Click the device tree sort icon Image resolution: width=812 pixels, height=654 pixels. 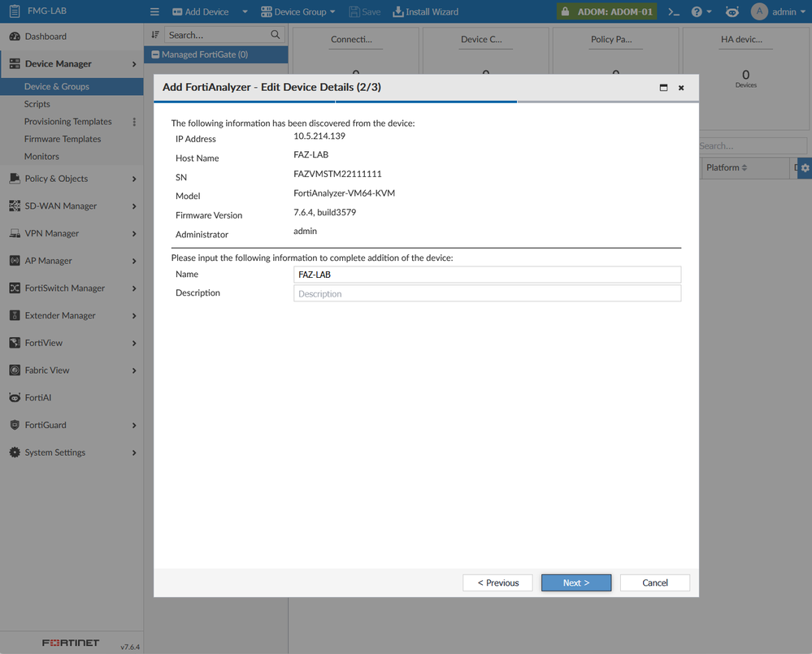point(154,35)
